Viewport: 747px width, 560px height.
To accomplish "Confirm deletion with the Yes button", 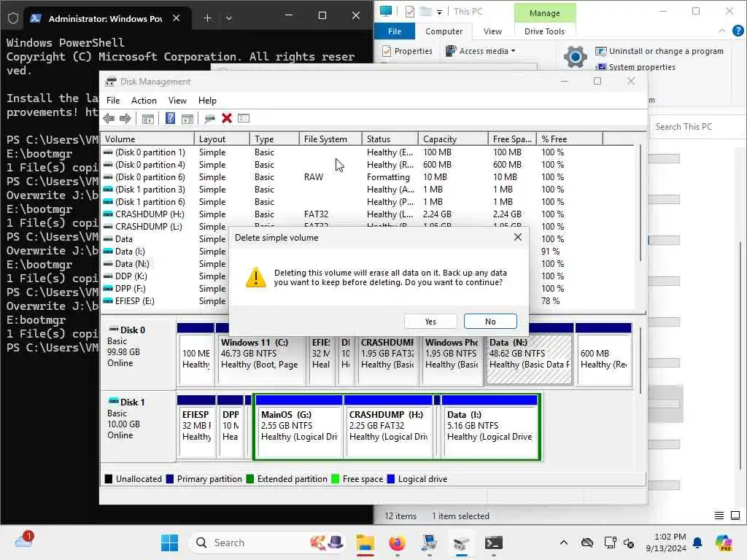I will tap(430, 322).
